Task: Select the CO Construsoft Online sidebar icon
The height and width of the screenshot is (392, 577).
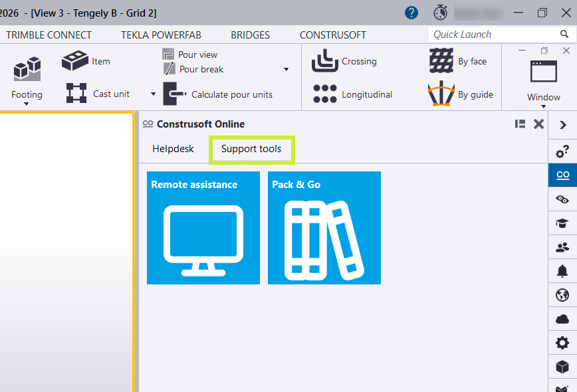Action: [562, 175]
